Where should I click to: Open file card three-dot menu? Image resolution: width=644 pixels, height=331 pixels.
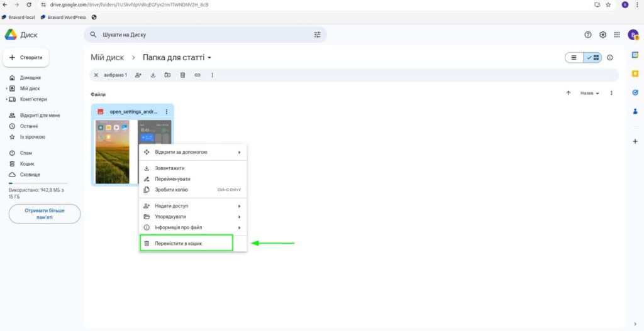coord(166,112)
